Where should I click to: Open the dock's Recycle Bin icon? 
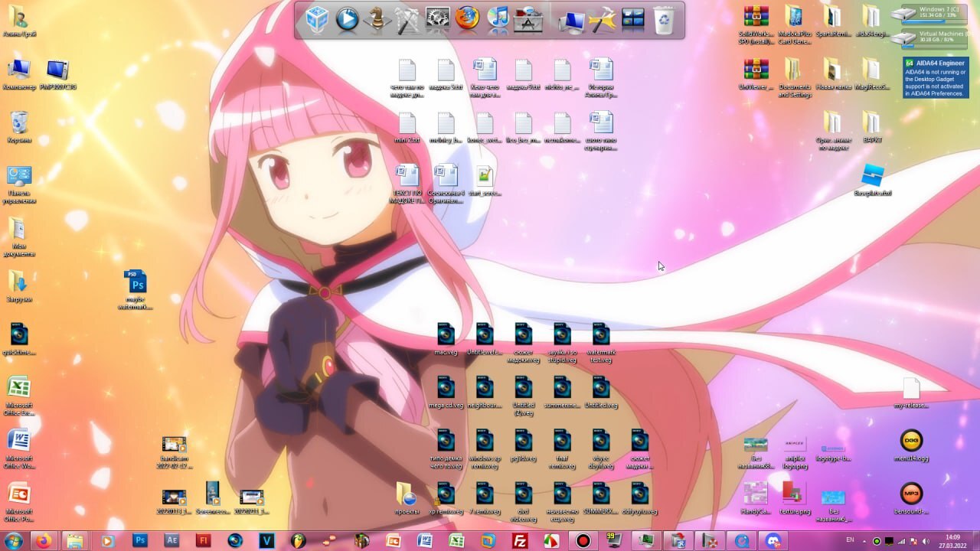pyautogui.click(x=664, y=19)
